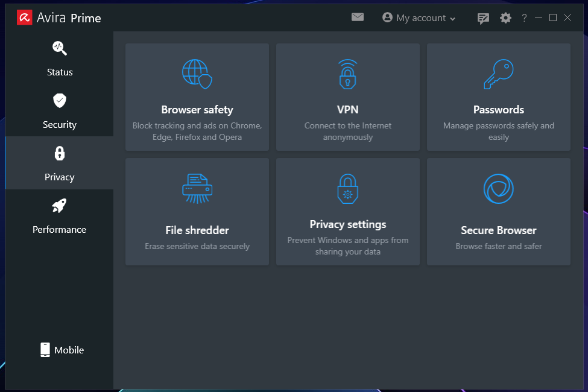Click the Passwords key icon
588x392 pixels.
[498, 74]
